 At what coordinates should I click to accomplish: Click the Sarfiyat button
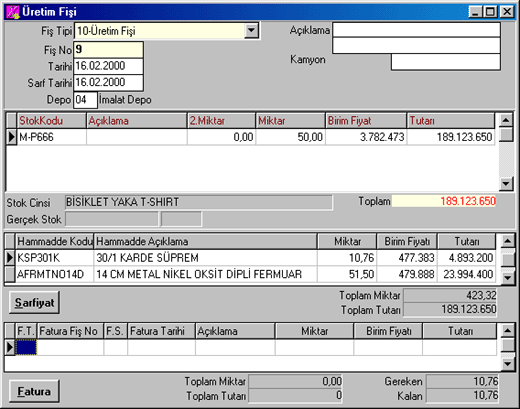pos(34,303)
